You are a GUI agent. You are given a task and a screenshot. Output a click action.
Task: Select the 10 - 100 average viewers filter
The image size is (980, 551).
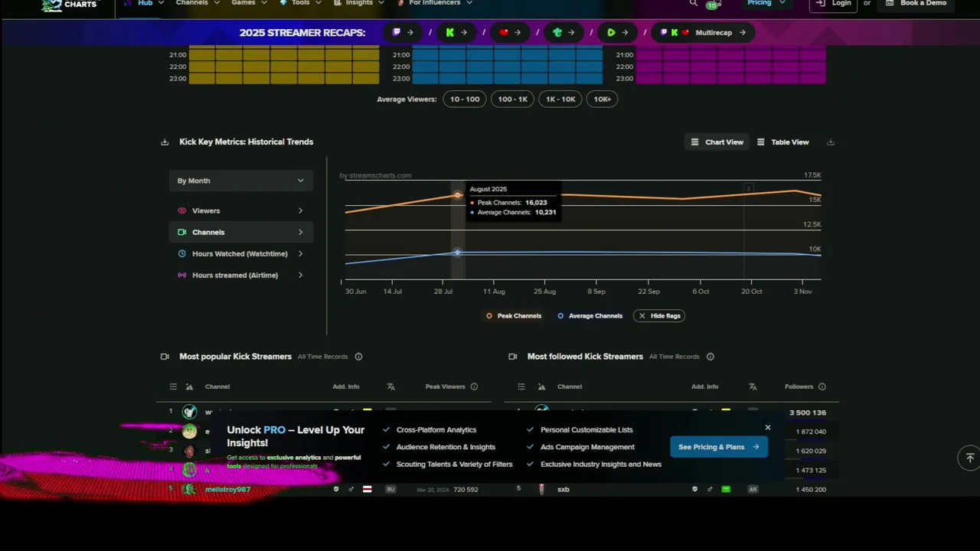(465, 99)
